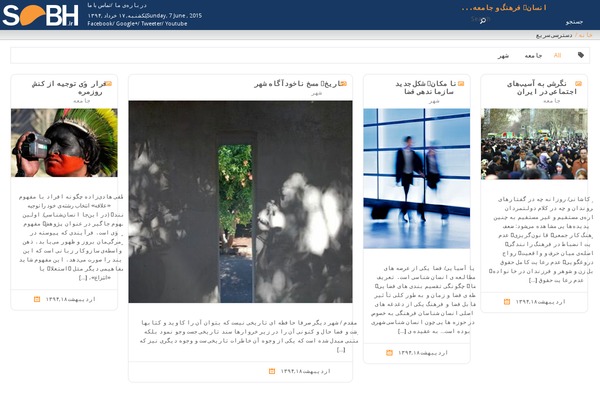Click post icon beside نگرشی به آسیب‌های title
This screenshot has height=400, width=600.
[578, 83]
